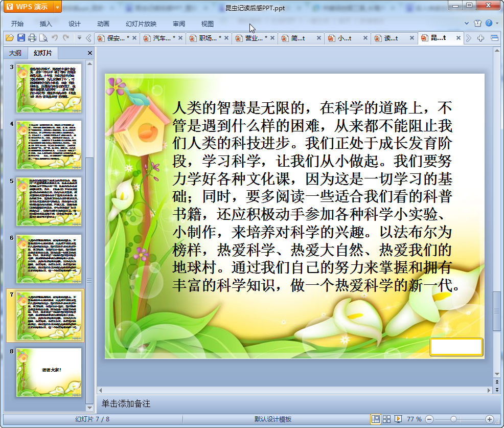Viewport: 504px width, 428px height.
Task: Open the skin shirt icon in menu bar
Action: tap(477, 23)
